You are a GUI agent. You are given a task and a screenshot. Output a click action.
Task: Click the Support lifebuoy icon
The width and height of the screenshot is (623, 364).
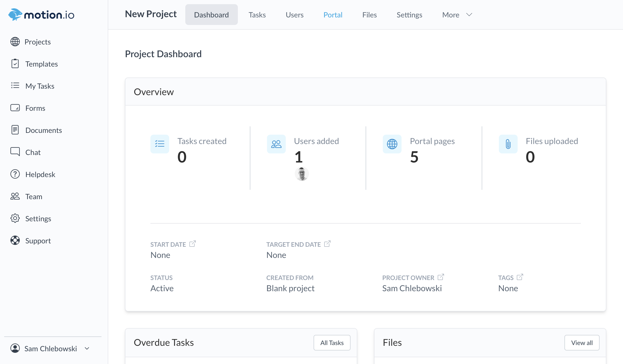[15, 240]
